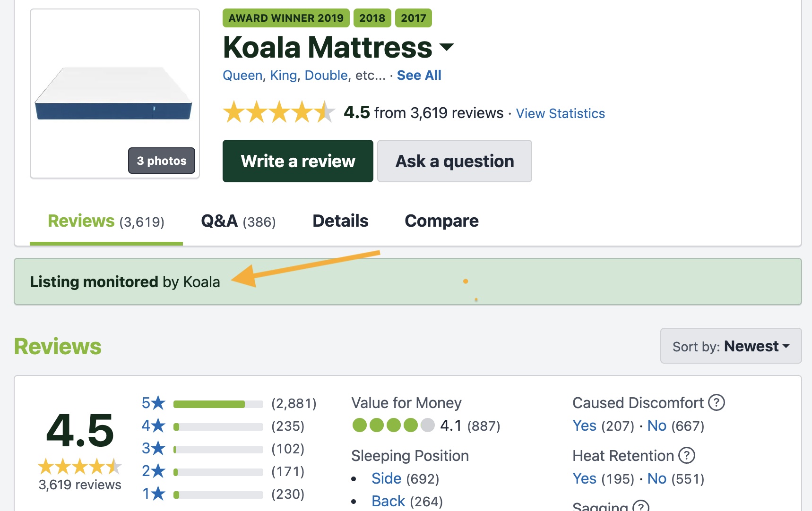The image size is (812, 511).
Task: Open the View Statistics link
Action: (560, 113)
